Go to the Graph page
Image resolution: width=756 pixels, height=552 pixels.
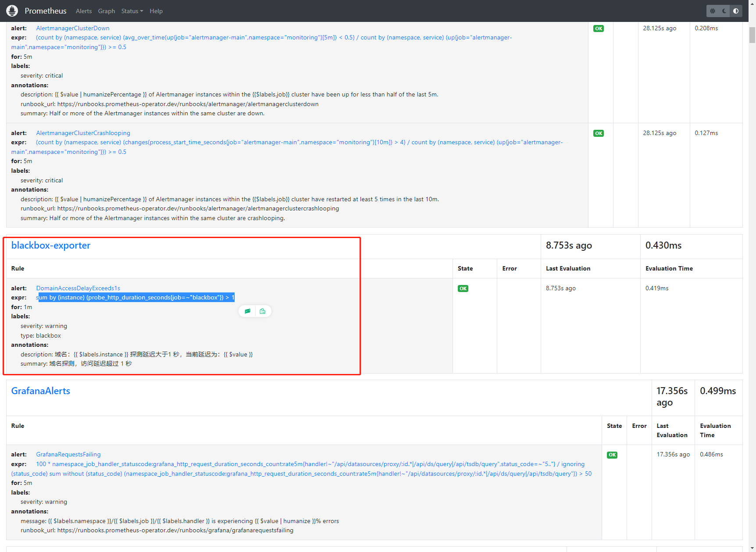[x=107, y=11]
